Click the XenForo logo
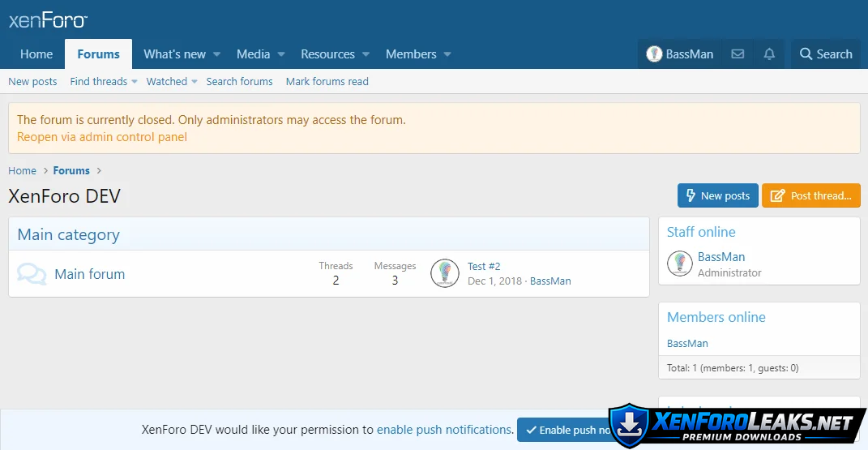Image resolution: width=868 pixels, height=450 pixels. point(48,20)
